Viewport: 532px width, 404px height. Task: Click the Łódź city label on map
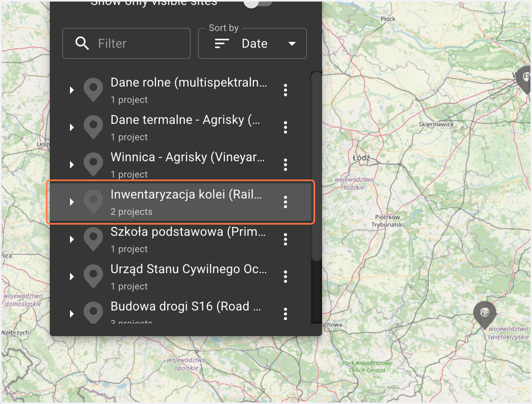pyautogui.click(x=361, y=158)
